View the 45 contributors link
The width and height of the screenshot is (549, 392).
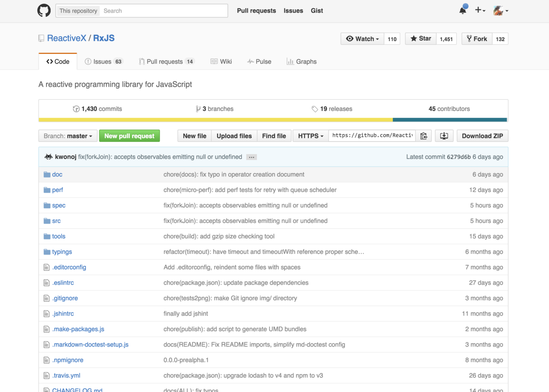coord(449,109)
